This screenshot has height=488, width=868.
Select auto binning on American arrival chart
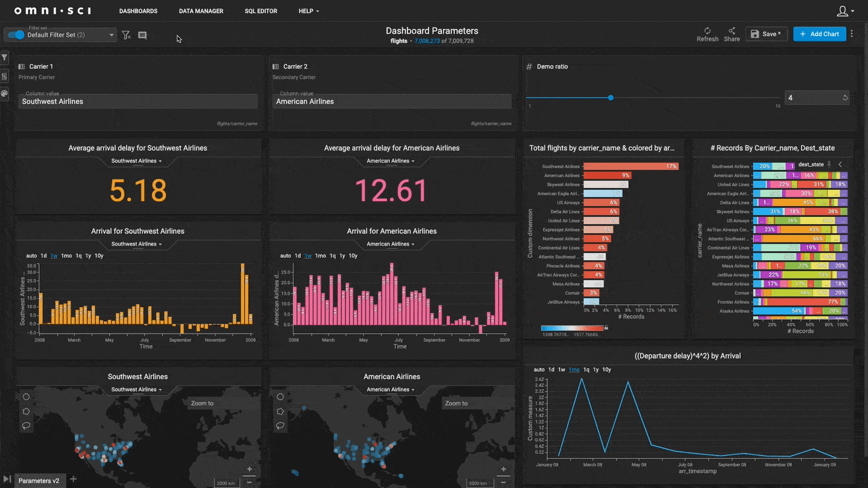point(285,255)
